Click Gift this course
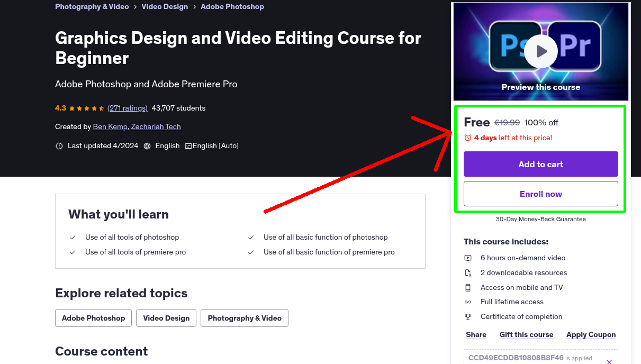 coord(527,334)
